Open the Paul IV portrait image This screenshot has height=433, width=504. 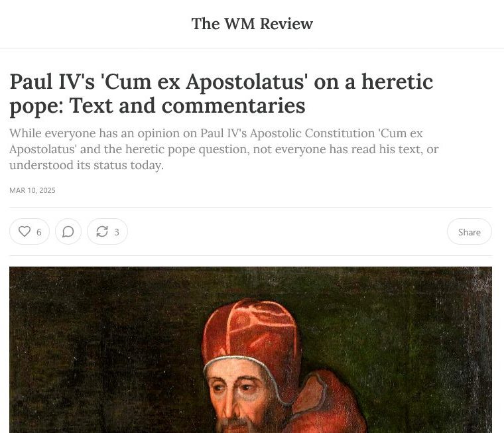(x=251, y=349)
